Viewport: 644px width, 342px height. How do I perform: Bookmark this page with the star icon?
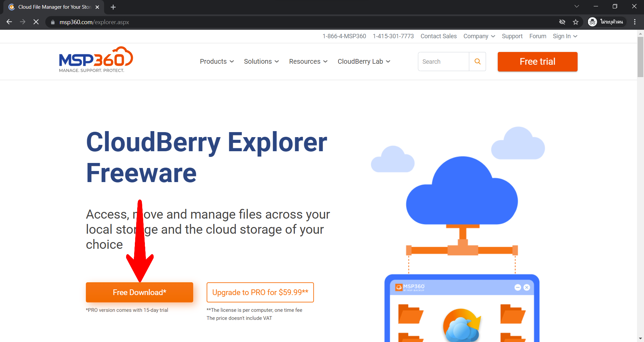pos(576,22)
